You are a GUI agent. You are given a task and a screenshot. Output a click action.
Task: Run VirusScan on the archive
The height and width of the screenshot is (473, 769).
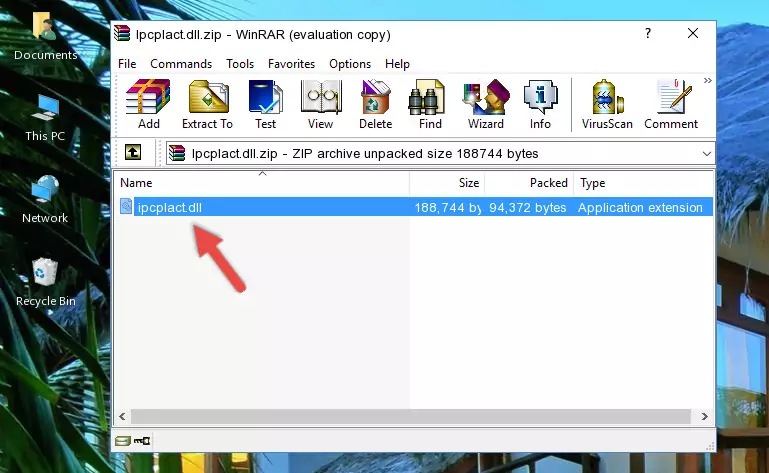pyautogui.click(x=607, y=105)
